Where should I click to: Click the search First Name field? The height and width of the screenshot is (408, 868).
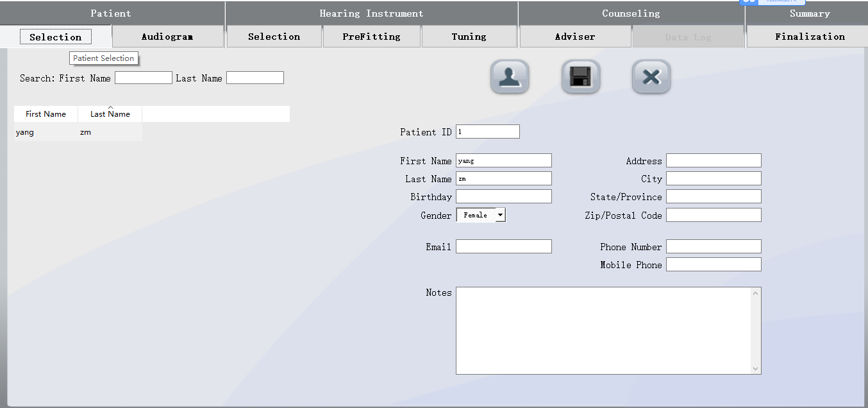point(143,78)
